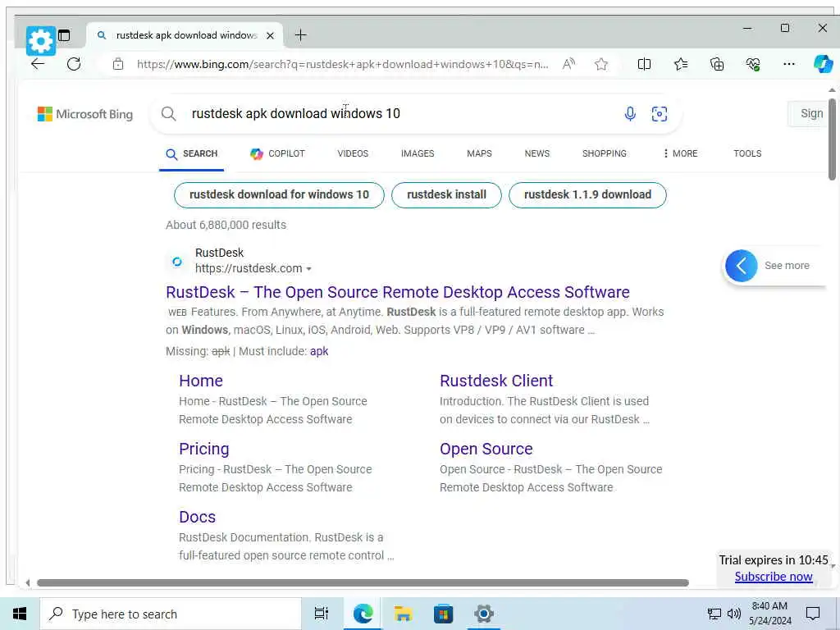Click the blue See more arrow button
840x630 pixels.
pos(742,266)
